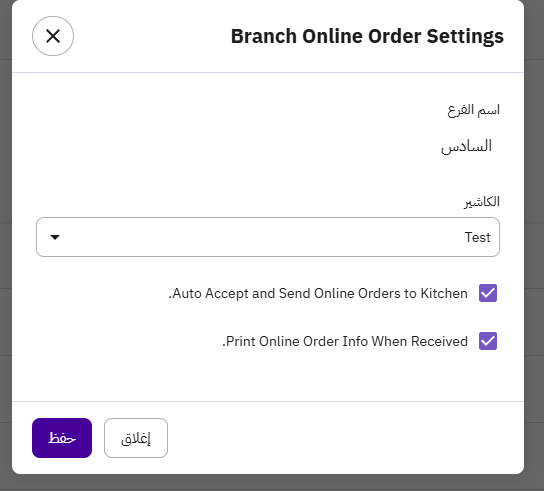
Task: Click the Auto Accept and Send Online Orders label
Action: click(x=318, y=294)
